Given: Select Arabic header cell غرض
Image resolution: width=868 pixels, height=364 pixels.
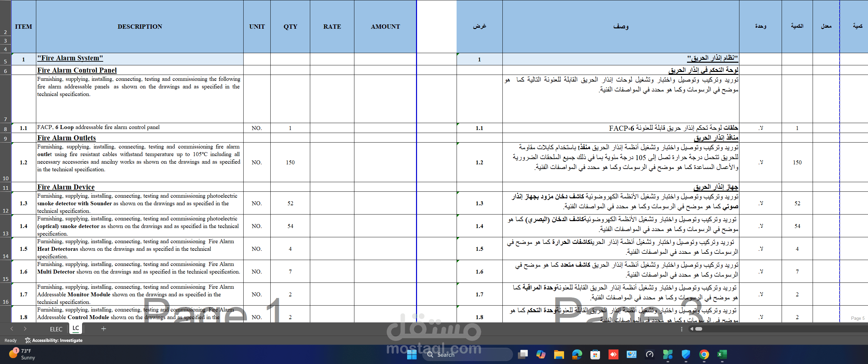Looking at the screenshot, I should [479, 26].
